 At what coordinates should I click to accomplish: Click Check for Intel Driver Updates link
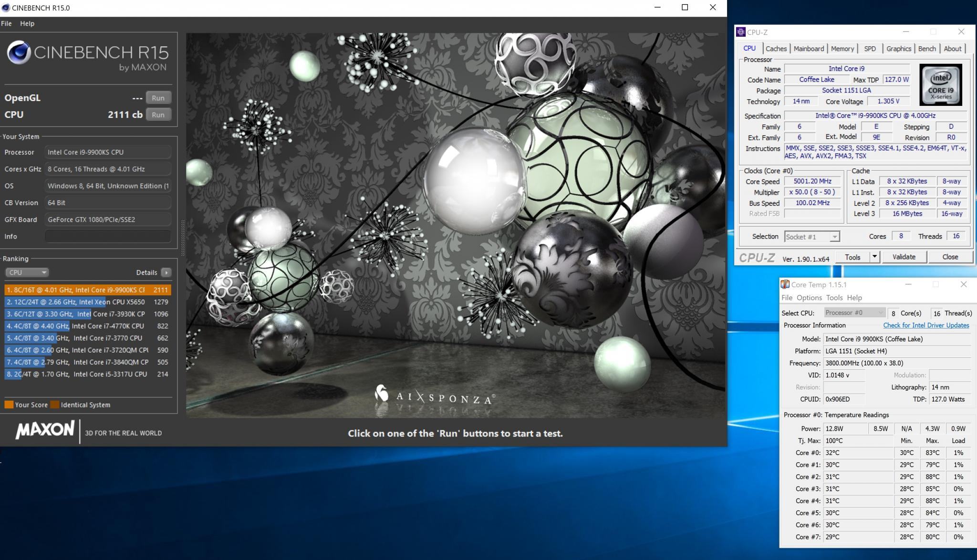pos(926,325)
